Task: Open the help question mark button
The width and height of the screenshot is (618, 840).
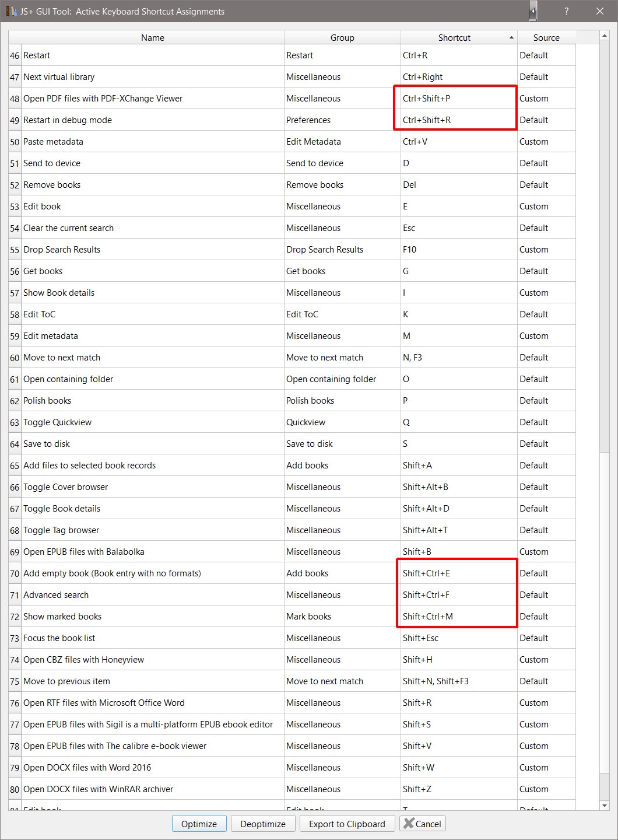Action: pyautogui.click(x=566, y=11)
